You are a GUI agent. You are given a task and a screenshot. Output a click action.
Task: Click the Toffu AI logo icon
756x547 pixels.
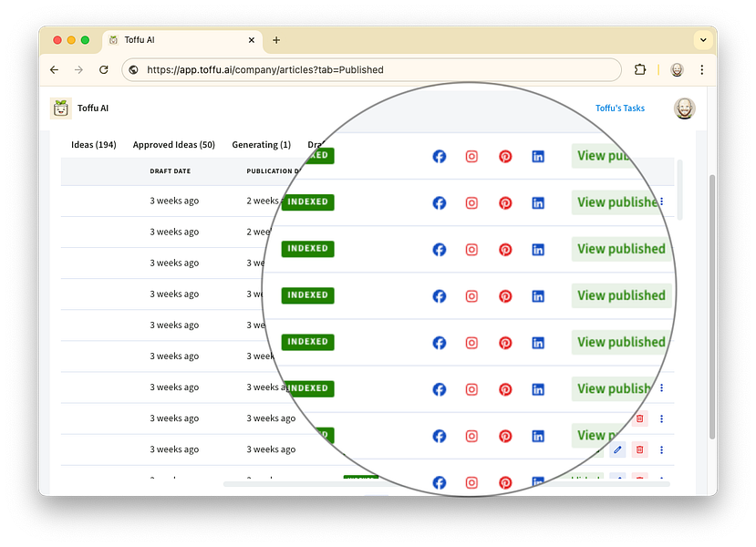click(x=61, y=108)
